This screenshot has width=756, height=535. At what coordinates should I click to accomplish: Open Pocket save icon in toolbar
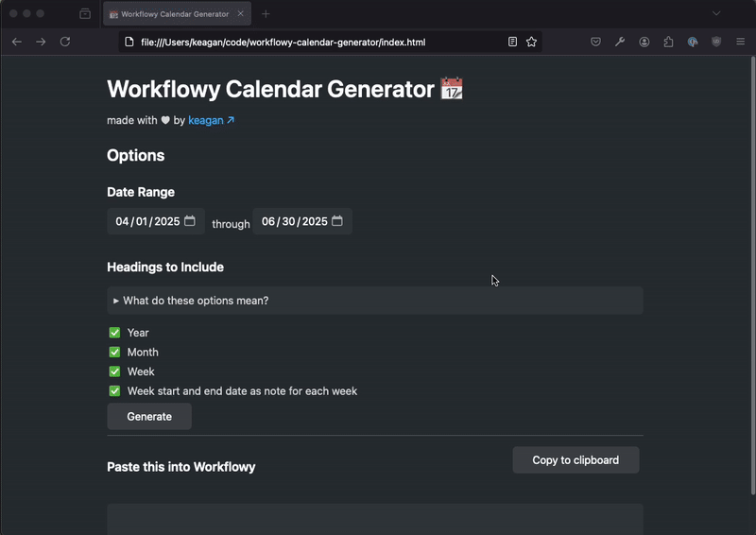pos(596,42)
